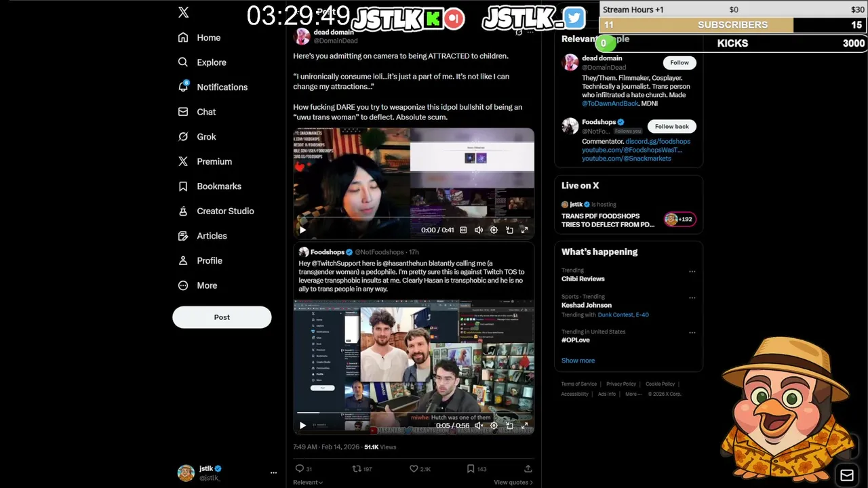Open message envelope icon at bottom right
This screenshot has height=488, width=868.
pyautogui.click(x=847, y=475)
